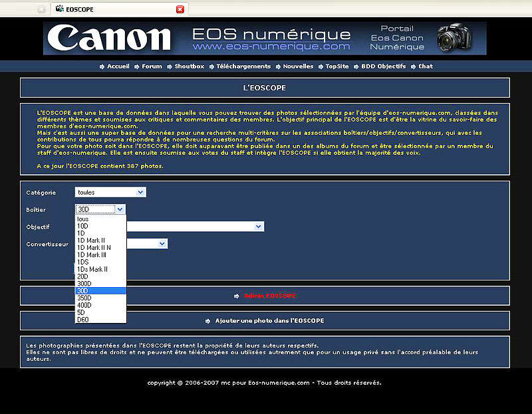Open the TopSite menu link
Screen dimensions: 532x414
tap(337, 66)
